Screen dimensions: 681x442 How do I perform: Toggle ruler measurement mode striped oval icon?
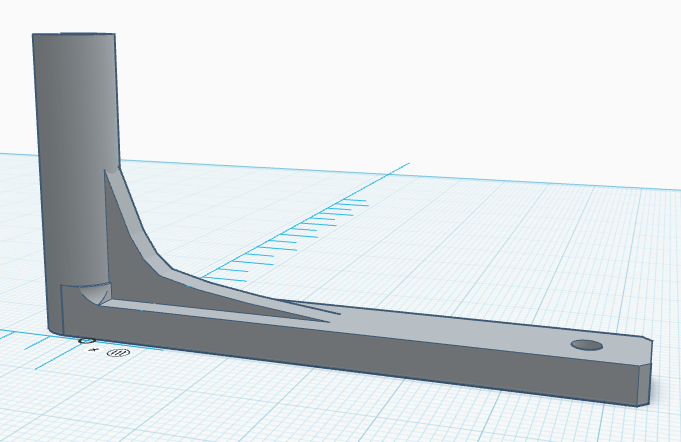[x=118, y=353]
